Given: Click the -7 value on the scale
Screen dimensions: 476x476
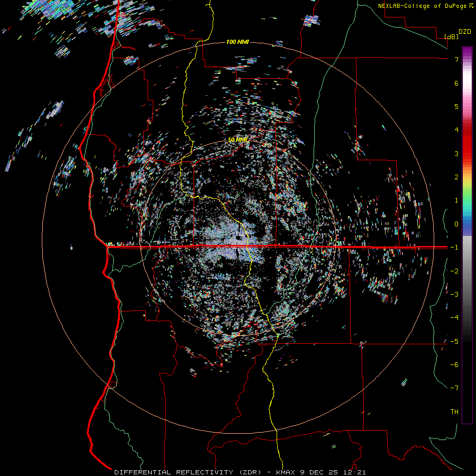Looking at the screenshot, I should (x=454, y=388).
